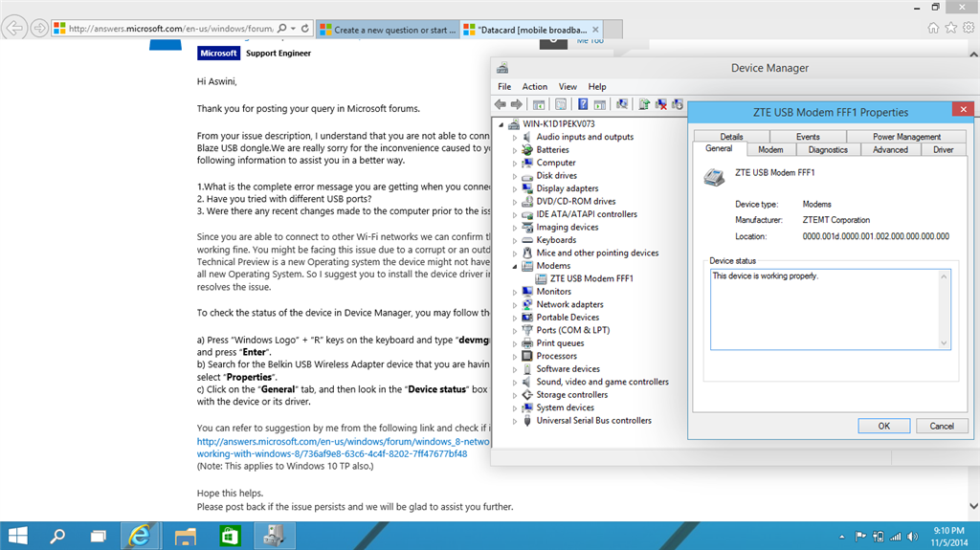Click the volume speaker icon in system tray
This screenshot has width=980, height=550.
913,537
